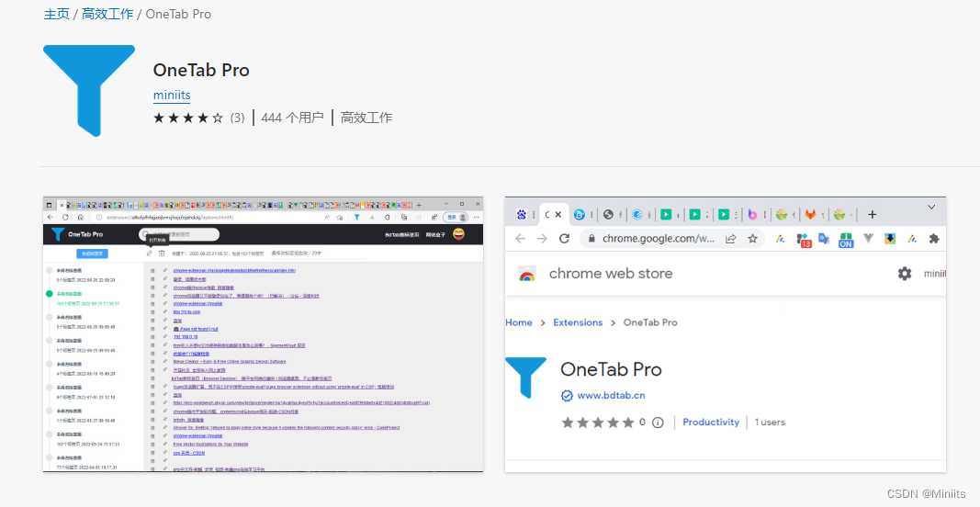This screenshot has width=980, height=507.
Task: Click the Baidu paw tab in Chrome screenshot
Action: (x=522, y=214)
